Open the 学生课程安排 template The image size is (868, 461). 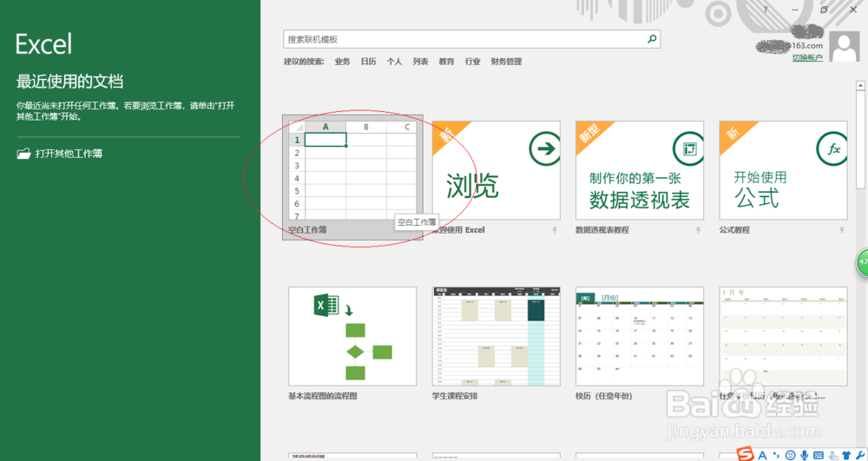click(496, 337)
